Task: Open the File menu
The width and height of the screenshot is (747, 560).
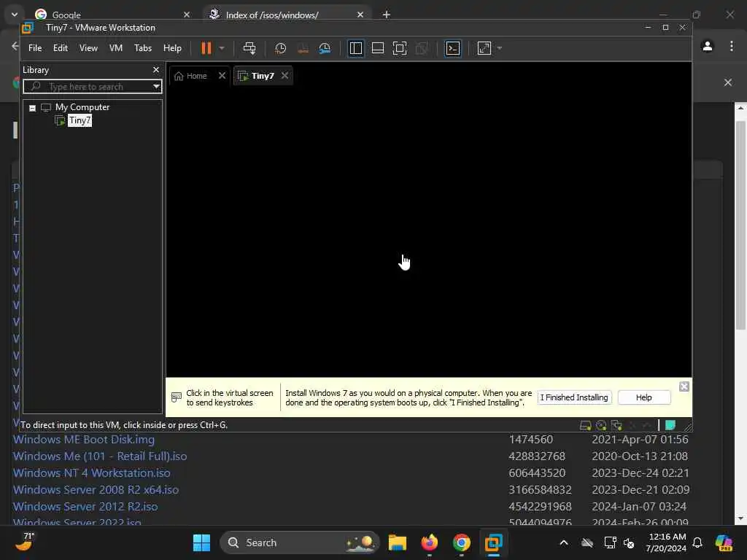Action: (35, 48)
